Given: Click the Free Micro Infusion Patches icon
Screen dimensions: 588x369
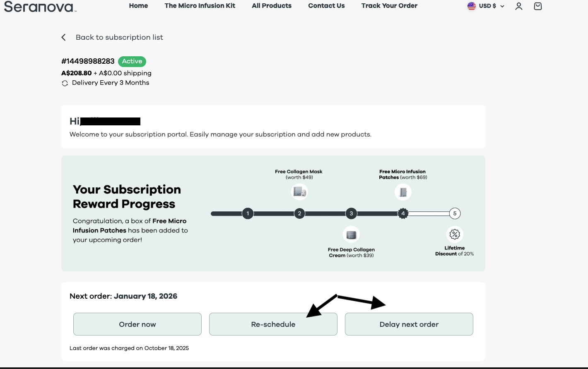Looking at the screenshot, I should pos(403,192).
